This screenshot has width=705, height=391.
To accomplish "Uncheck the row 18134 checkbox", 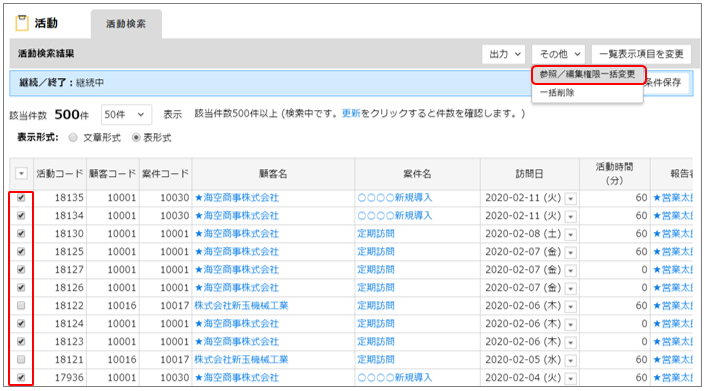I will pyautogui.click(x=21, y=216).
